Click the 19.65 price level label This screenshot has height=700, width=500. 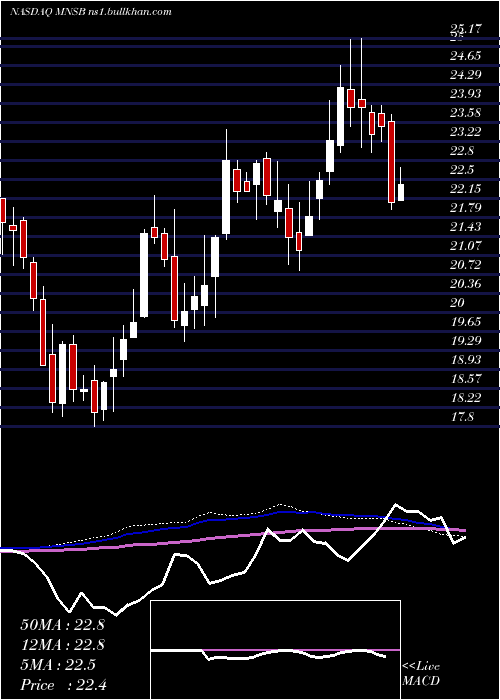(466, 321)
